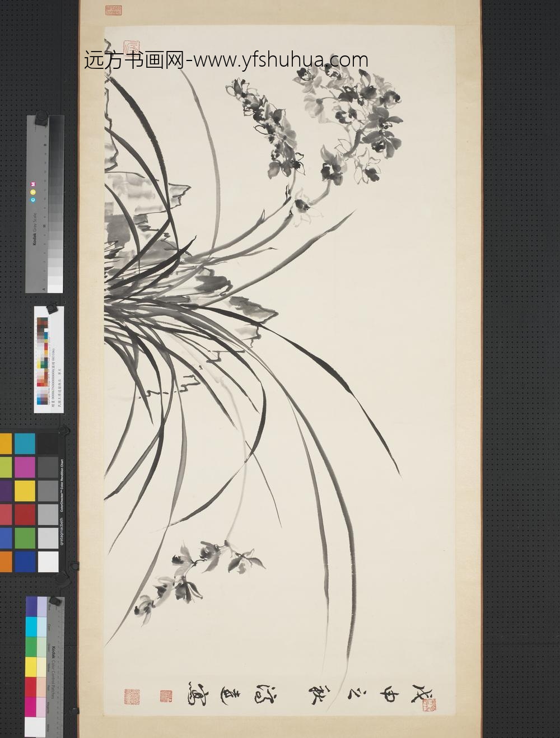Click the larger red seal at bottom-left
The height and width of the screenshot is (738, 560).
click(132, 697)
